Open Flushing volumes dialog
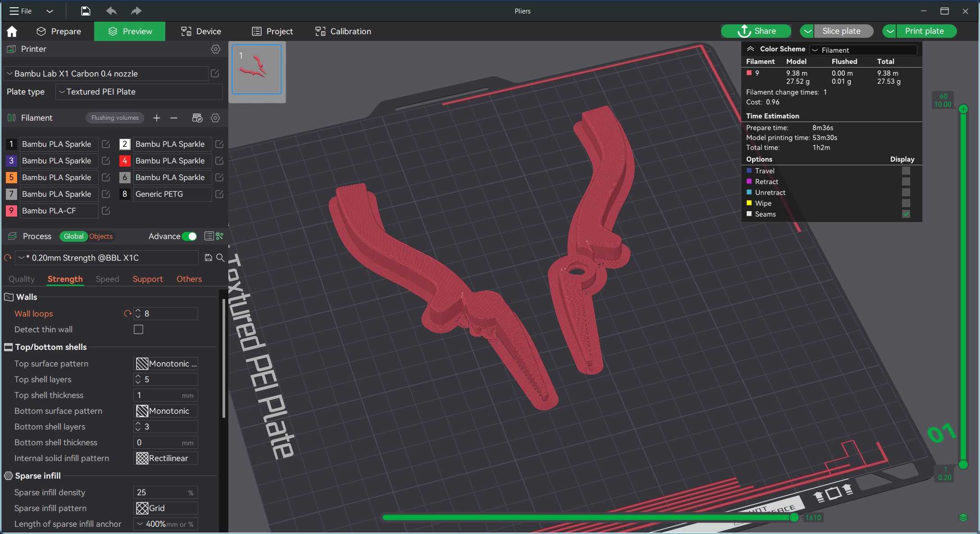The width and height of the screenshot is (980, 534). pyautogui.click(x=115, y=118)
